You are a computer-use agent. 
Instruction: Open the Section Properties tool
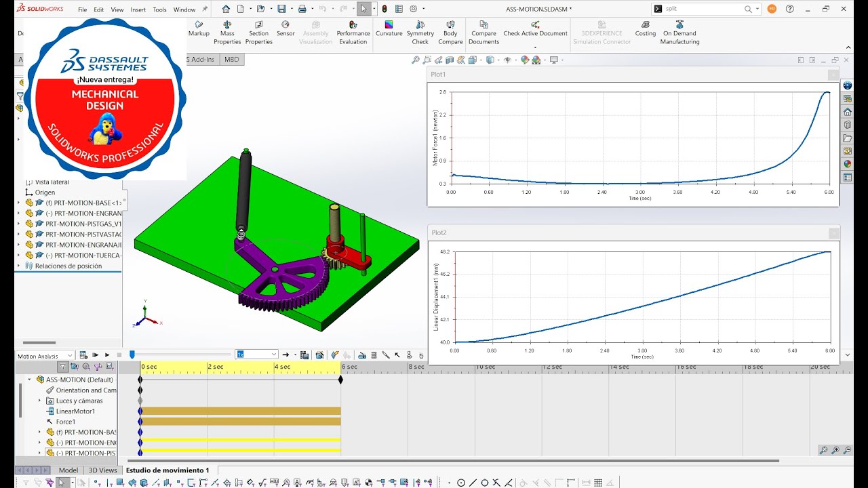click(x=258, y=33)
